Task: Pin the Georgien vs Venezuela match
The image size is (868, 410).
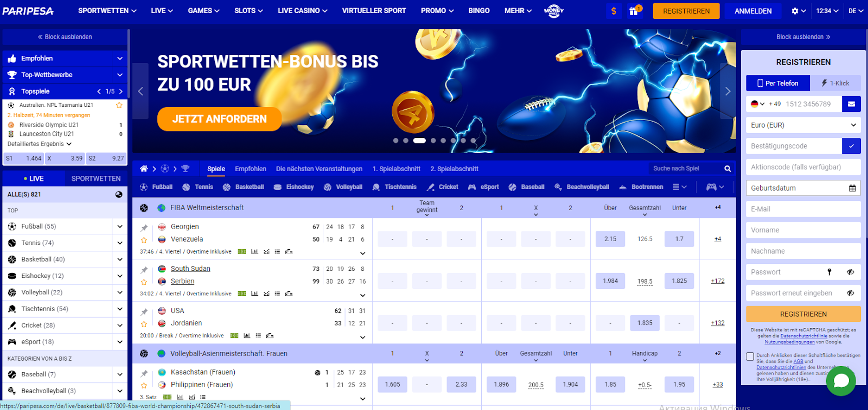Action: coord(144,228)
